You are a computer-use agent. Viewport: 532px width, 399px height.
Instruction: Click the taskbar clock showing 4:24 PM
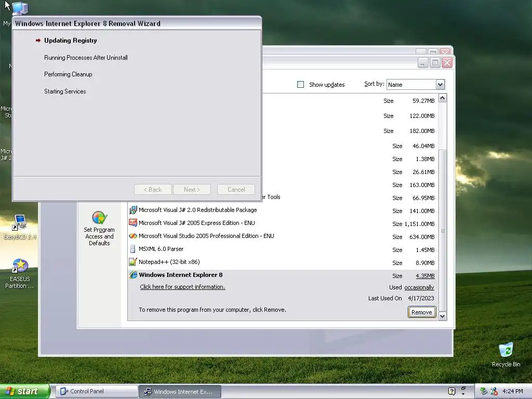tap(512, 391)
